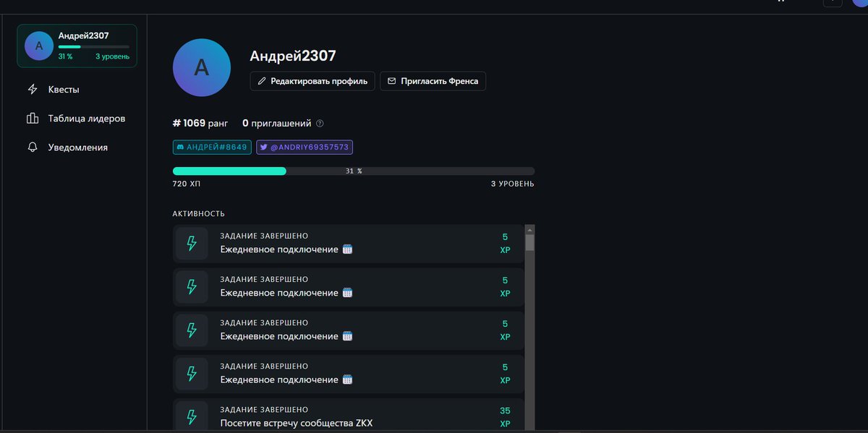Click large profile avatar А
This screenshot has width=868, height=433.
pyautogui.click(x=202, y=68)
